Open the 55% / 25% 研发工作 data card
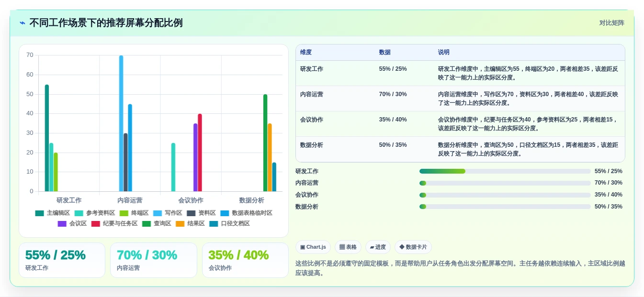 62,260
